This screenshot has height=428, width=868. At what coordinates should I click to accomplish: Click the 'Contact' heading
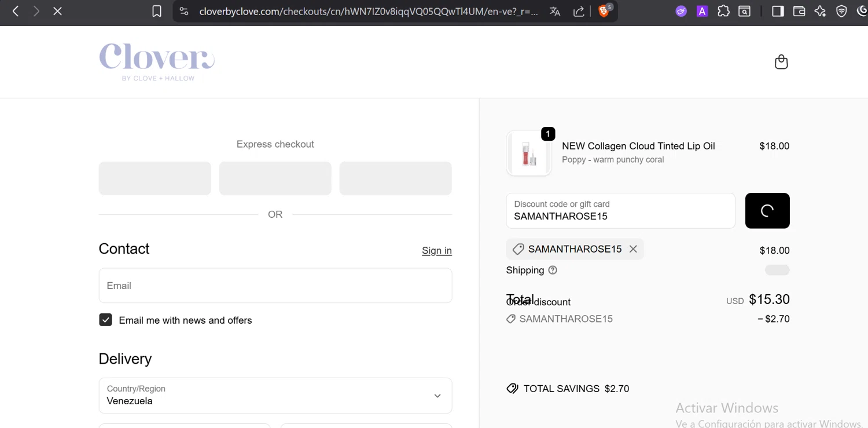click(124, 249)
